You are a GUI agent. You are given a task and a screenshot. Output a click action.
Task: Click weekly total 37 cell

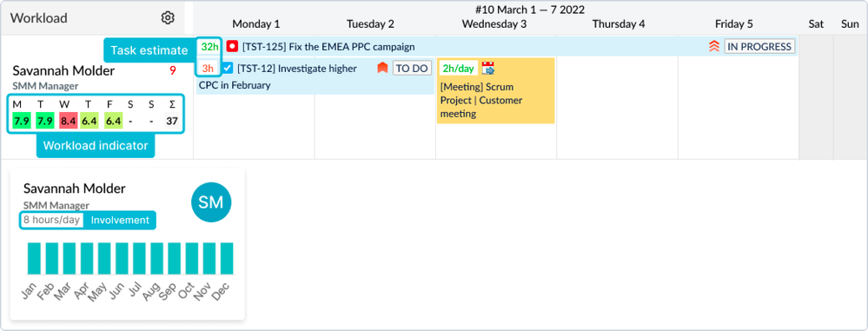(172, 121)
